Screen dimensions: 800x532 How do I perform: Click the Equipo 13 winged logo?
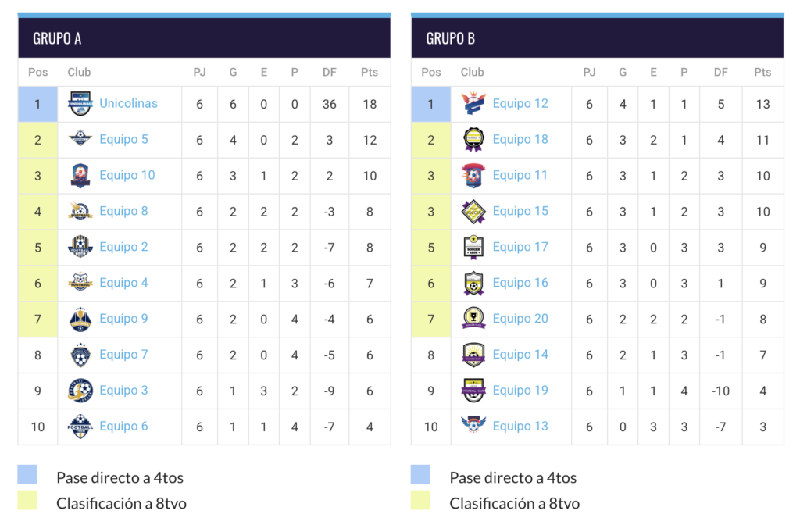(x=473, y=426)
